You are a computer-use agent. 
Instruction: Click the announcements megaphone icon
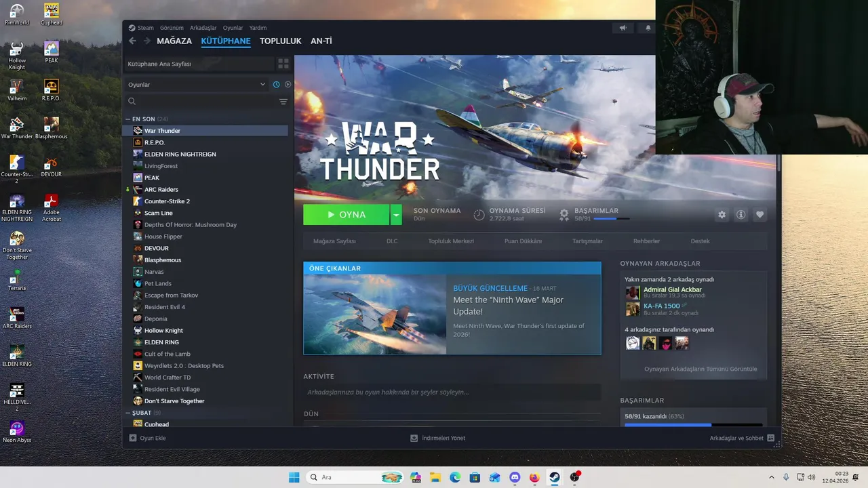[x=623, y=28]
